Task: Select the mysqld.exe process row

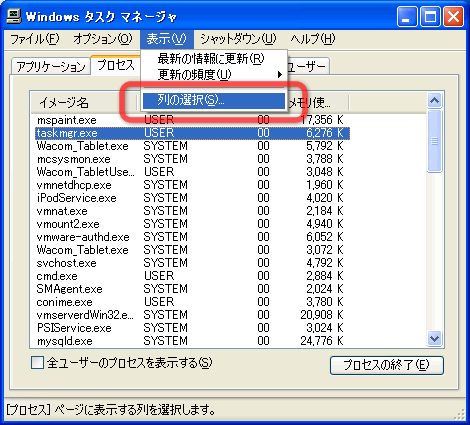Action: [192, 341]
